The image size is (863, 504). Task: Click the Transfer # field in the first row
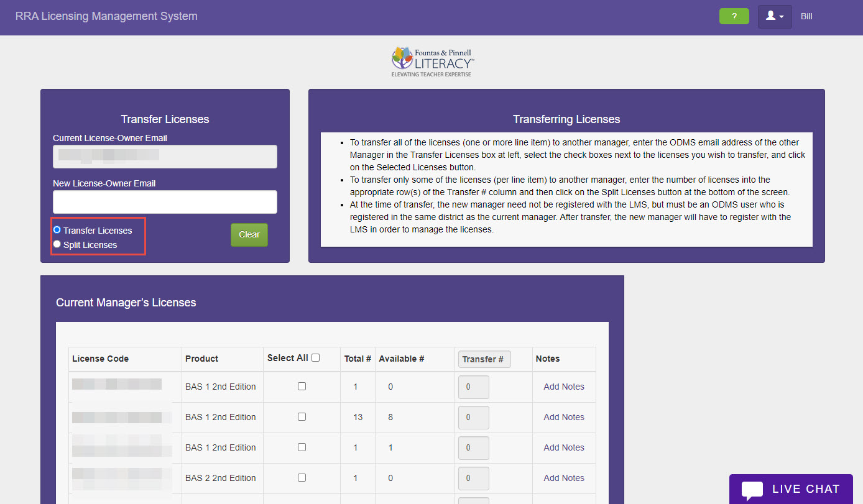(x=473, y=386)
